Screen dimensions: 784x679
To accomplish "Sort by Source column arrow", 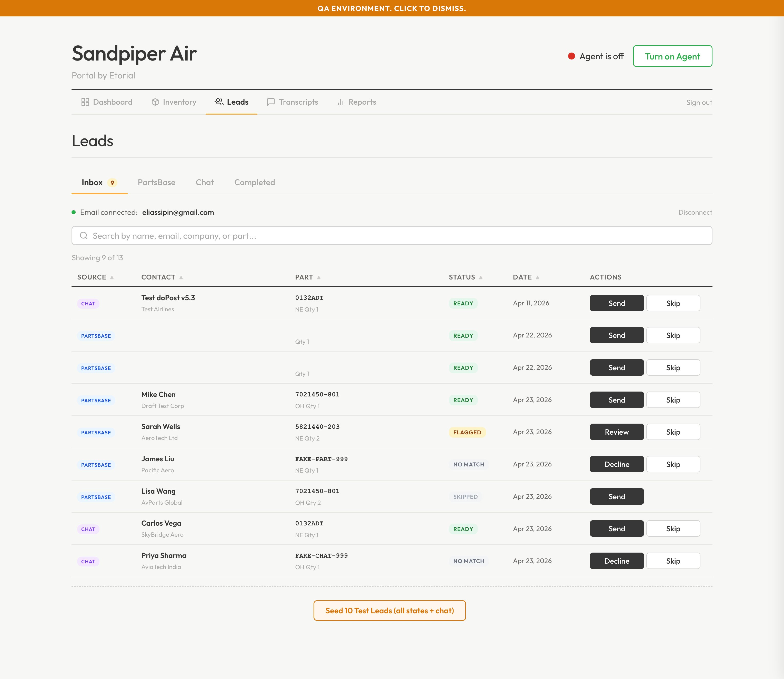I will (x=112, y=277).
